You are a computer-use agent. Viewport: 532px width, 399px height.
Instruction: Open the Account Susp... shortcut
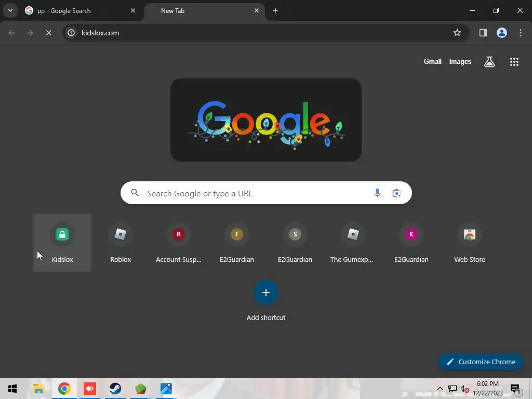(x=179, y=243)
